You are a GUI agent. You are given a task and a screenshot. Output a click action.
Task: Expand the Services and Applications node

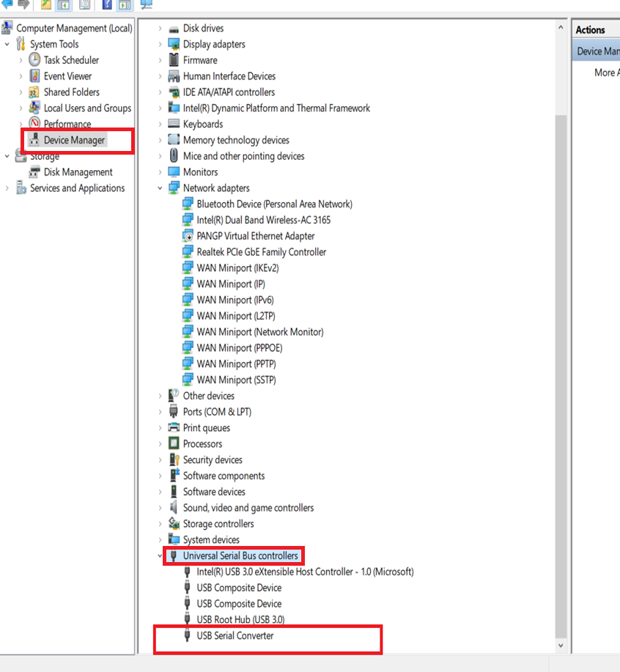(x=7, y=188)
